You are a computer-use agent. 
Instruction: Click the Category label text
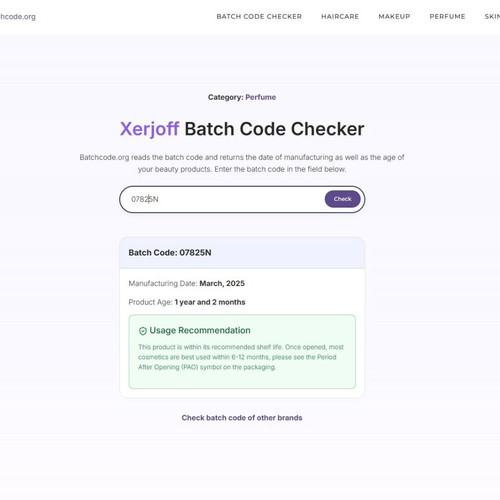click(x=226, y=97)
